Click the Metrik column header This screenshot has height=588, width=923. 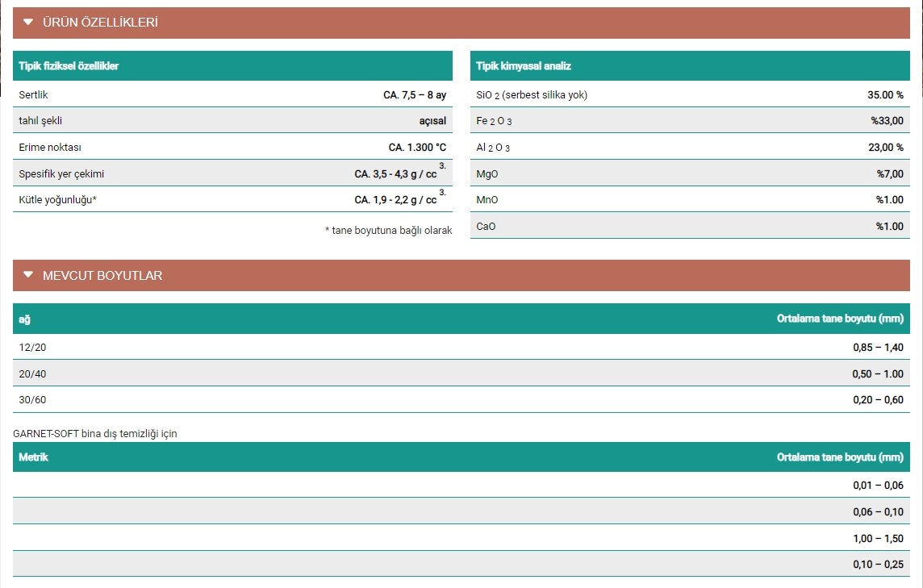pos(33,457)
